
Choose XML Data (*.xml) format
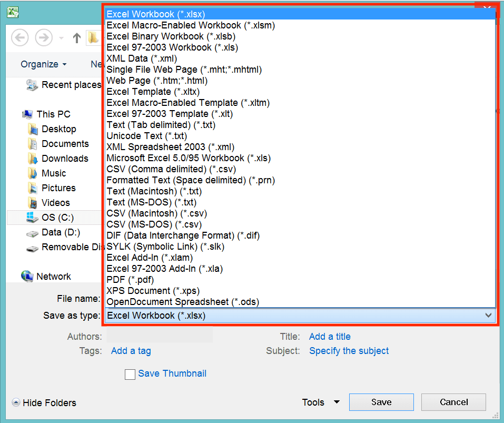coord(300,58)
